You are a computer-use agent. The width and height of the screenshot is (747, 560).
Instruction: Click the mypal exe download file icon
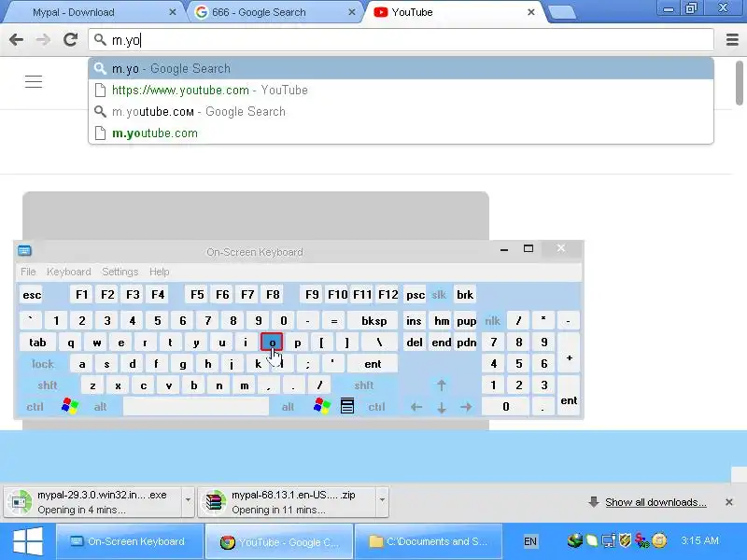point(20,502)
